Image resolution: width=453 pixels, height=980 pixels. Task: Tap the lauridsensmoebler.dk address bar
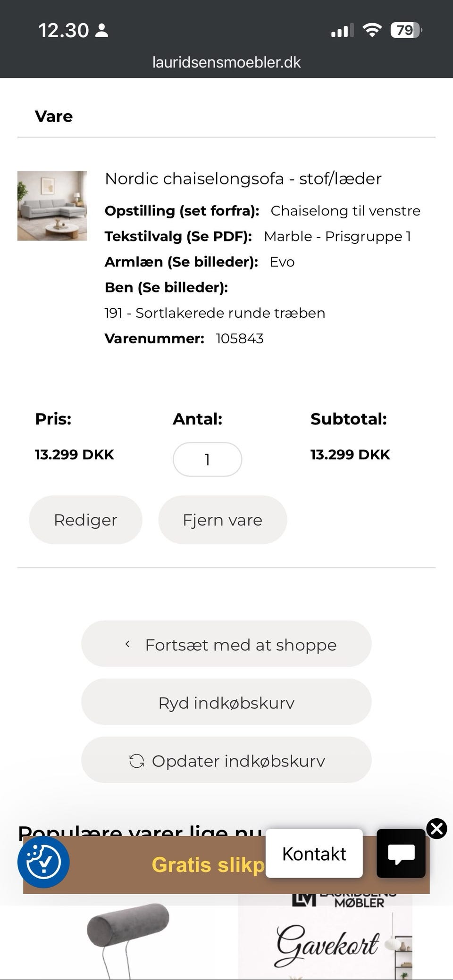point(226,62)
